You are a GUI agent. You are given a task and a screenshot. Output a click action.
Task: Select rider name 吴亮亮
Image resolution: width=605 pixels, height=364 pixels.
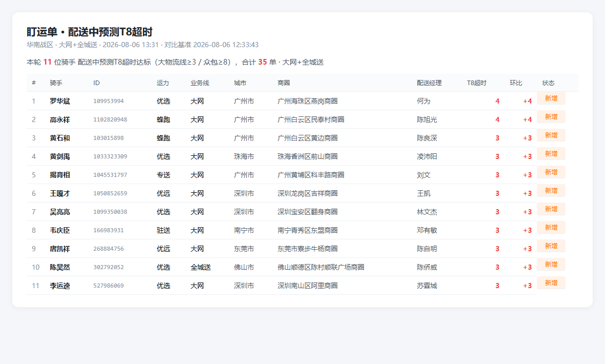click(60, 212)
